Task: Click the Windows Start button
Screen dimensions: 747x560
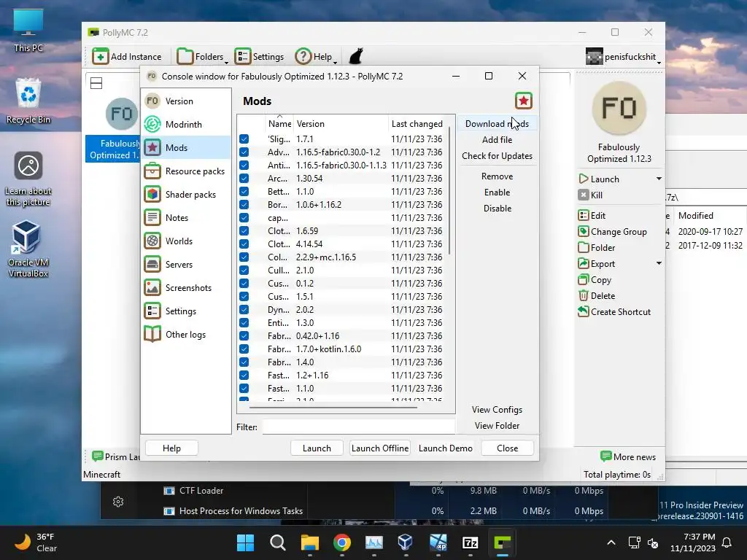Action: click(x=245, y=542)
